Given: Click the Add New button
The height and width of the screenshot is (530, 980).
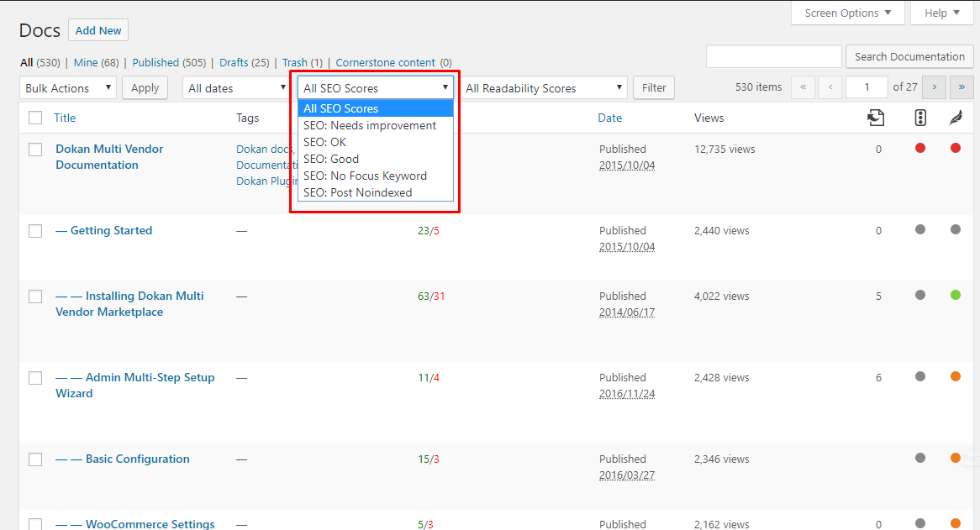Looking at the screenshot, I should click(x=98, y=30).
